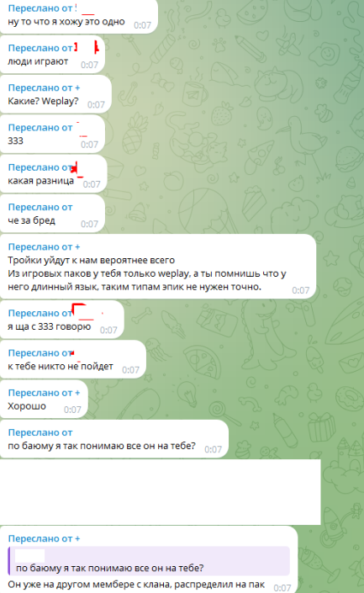Click the blank white redacted block

point(161,492)
